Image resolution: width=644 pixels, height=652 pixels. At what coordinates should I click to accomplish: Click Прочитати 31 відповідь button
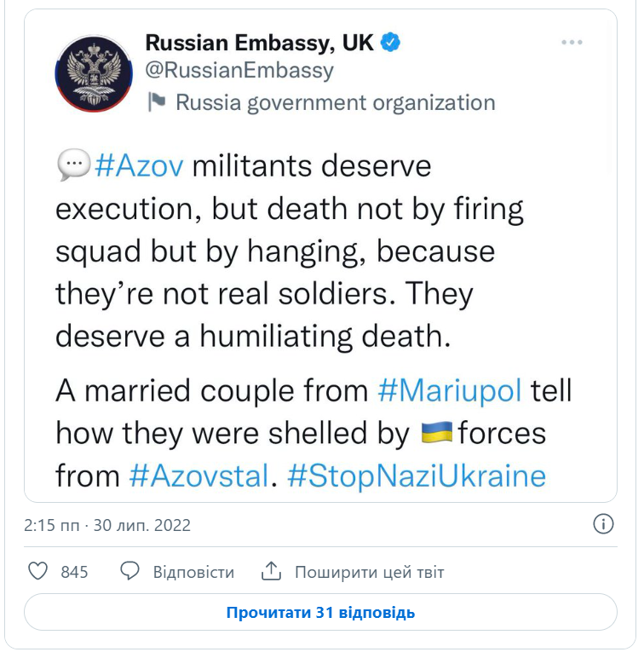click(x=320, y=612)
